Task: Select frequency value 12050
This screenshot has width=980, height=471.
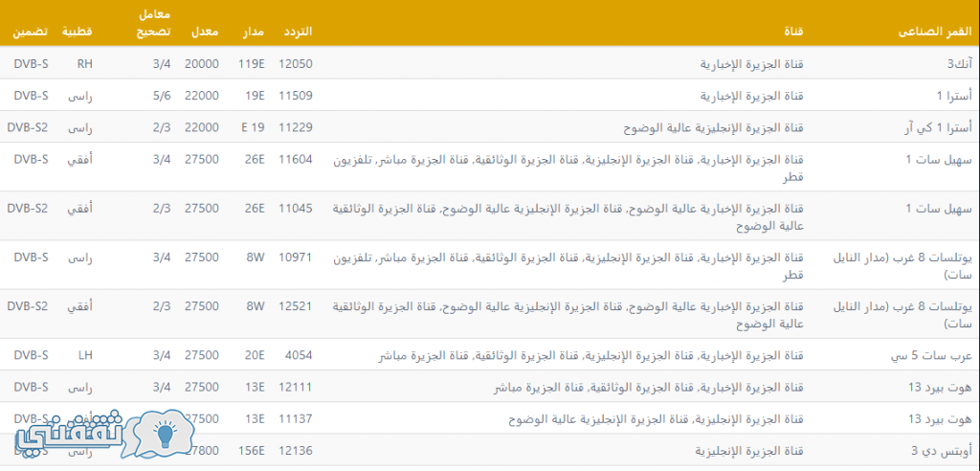Action: coord(298,64)
